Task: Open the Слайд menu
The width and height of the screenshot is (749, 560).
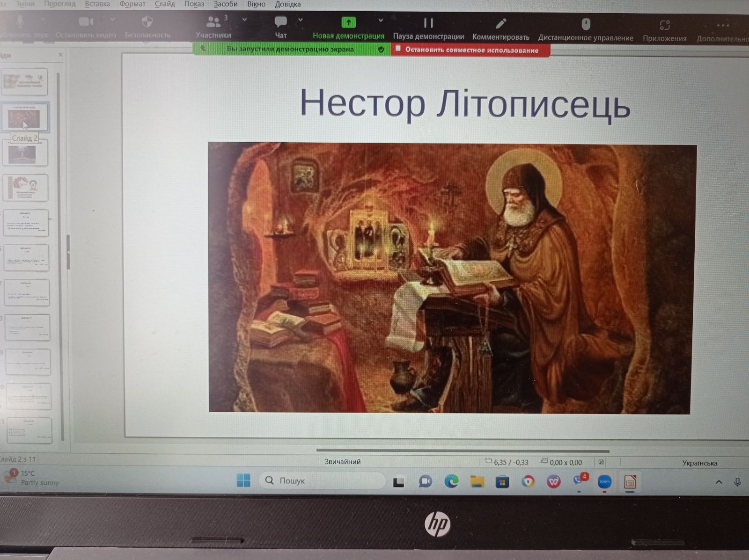Action: click(165, 4)
